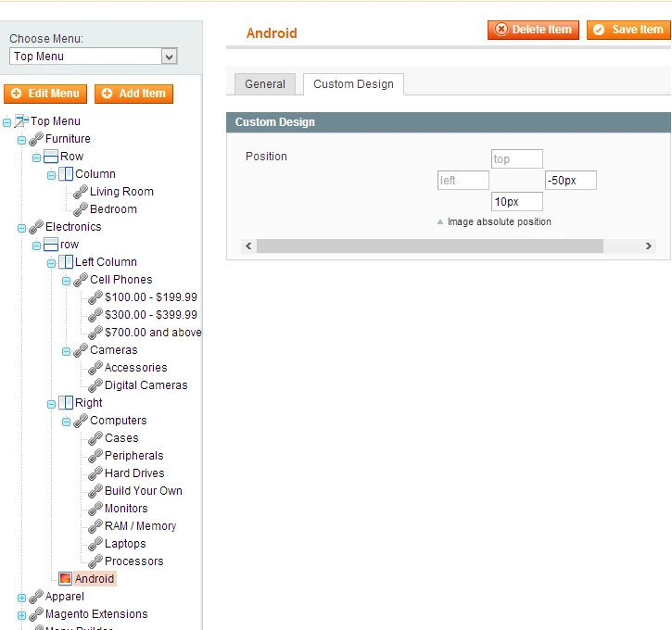Switch to the General tab
Viewport: 672px width, 630px height.
point(265,84)
